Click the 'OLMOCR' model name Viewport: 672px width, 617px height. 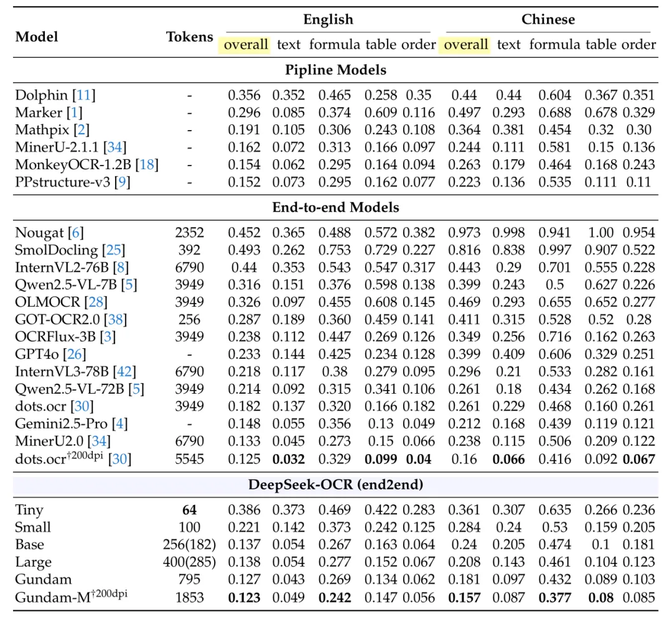coord(47,302)
